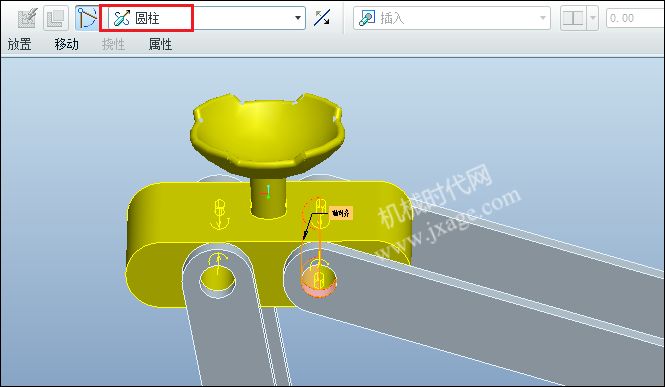Toggle the user-defined constraint set button
Screen dimensions: 665x387
coord(87,18)
